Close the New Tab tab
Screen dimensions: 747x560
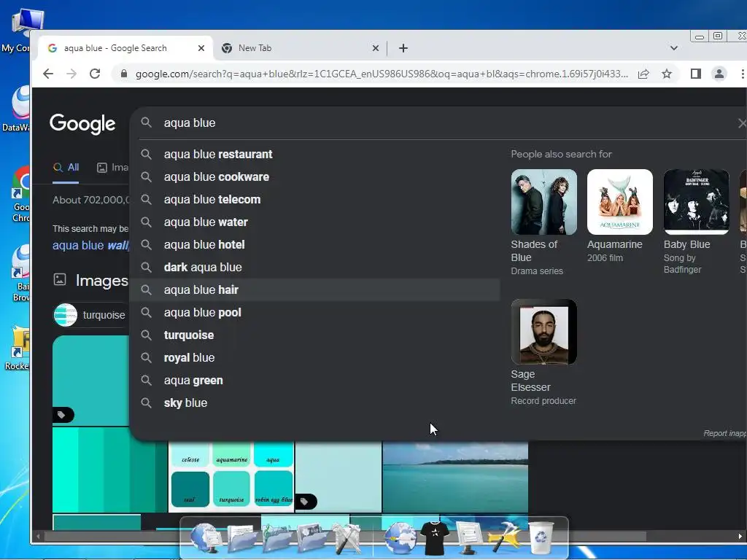pos(376,48)
